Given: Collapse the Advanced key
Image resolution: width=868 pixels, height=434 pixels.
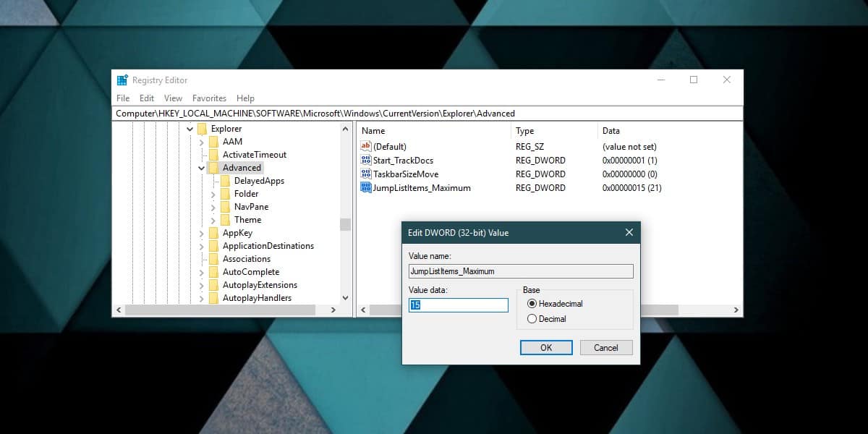Looking at the screenshot, I should [x=202, y=168].
